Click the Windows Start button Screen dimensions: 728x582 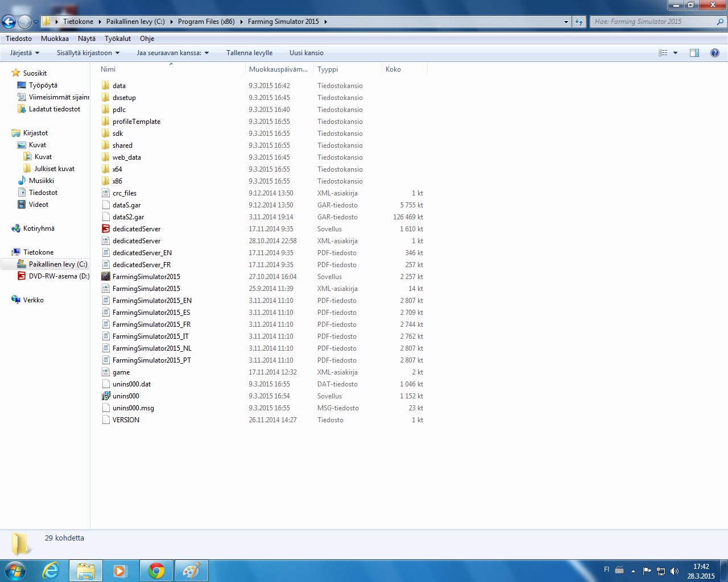tap(15, 571)
